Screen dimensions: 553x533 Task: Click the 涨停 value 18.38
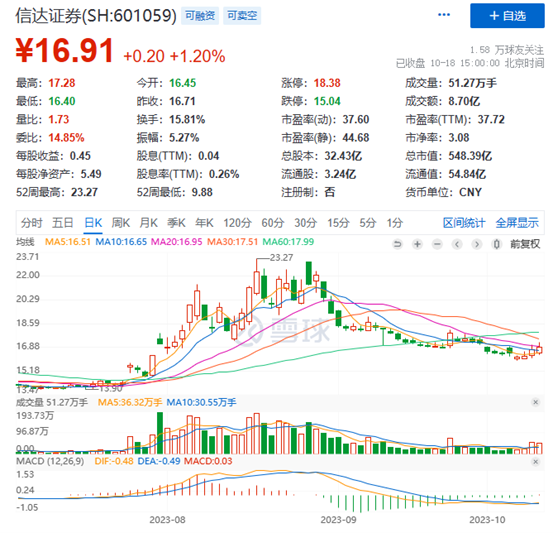coord(327,83)
